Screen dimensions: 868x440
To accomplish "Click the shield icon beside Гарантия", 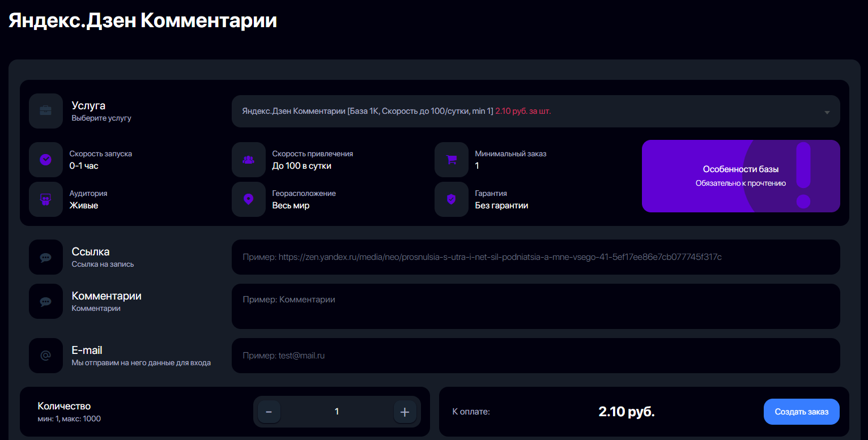I will click(452, 199).
